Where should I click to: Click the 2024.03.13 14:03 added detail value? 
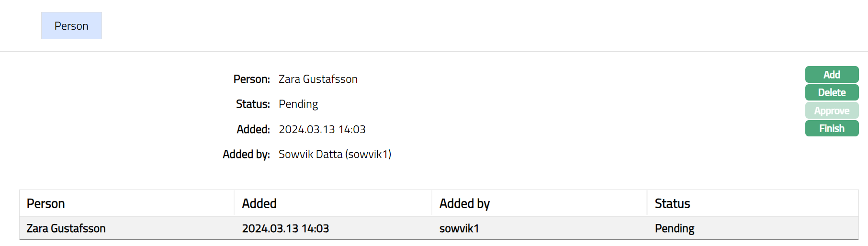pos(322,129)
